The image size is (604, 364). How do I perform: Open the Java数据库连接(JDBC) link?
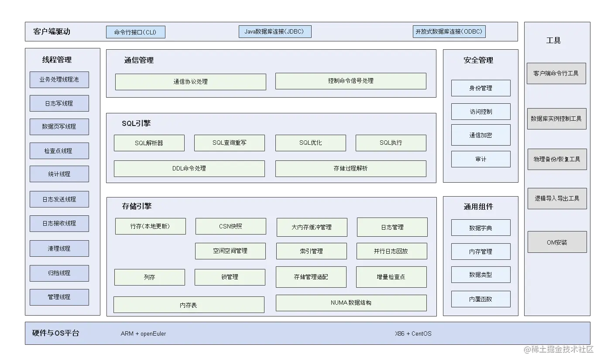[275, 31]
